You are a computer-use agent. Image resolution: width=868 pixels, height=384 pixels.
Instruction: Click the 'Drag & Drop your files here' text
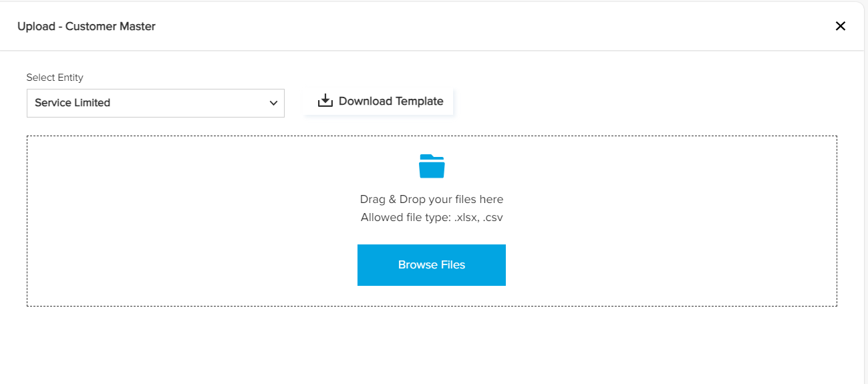(432, 199)
